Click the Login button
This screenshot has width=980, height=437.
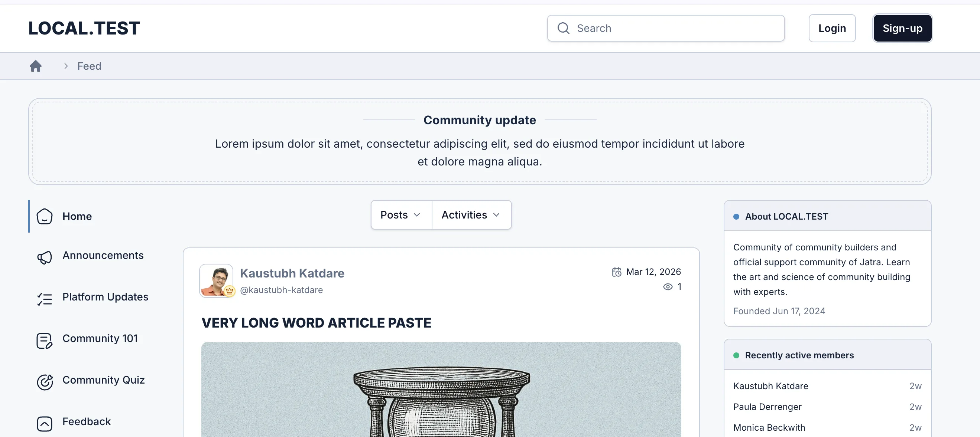pyautogui.click(x=832, y=28)
